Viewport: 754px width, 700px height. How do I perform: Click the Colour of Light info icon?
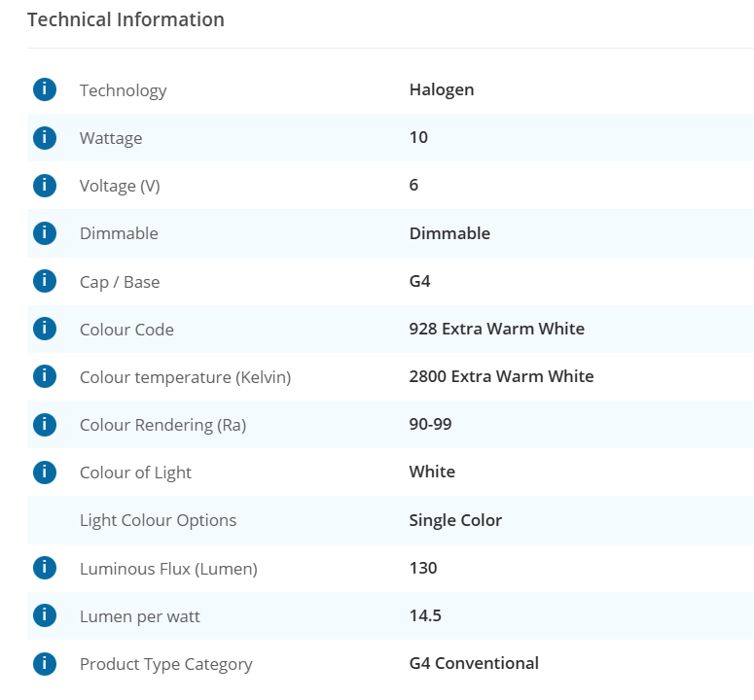(x=45, y=472)
